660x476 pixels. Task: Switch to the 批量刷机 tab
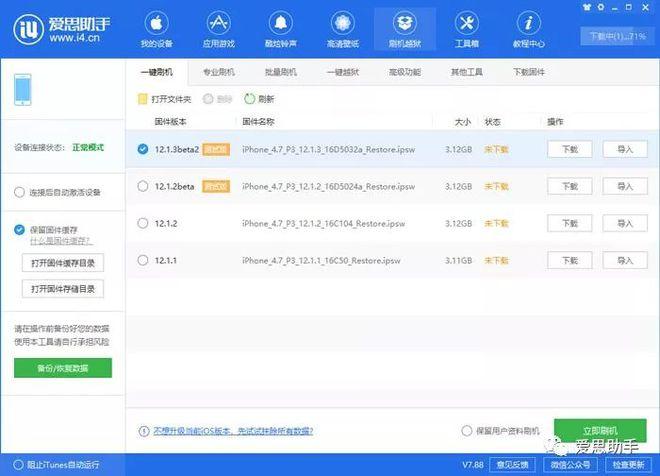point(281,72)
